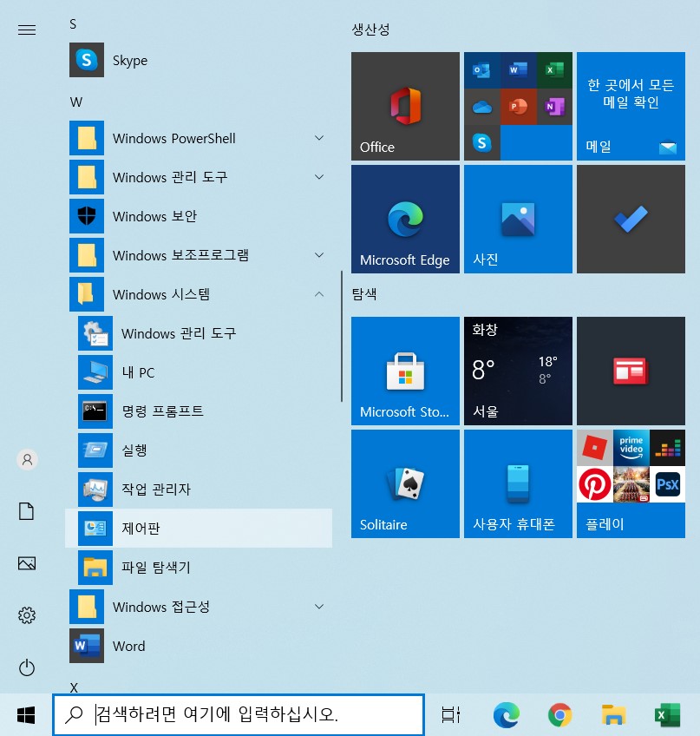Launch Word from the app list
Image resolution: width=700 pixels, height=736 pixels.
click(199, 646)
